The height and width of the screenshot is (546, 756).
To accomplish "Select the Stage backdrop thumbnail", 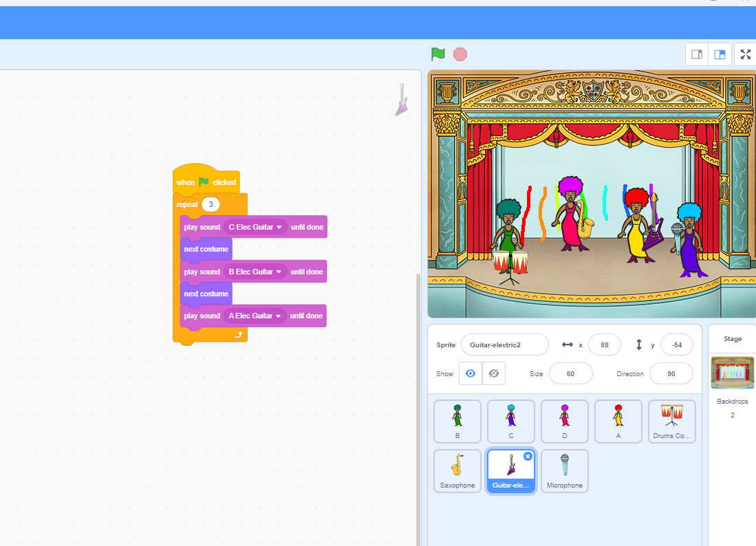I will (x=733, y=373).
